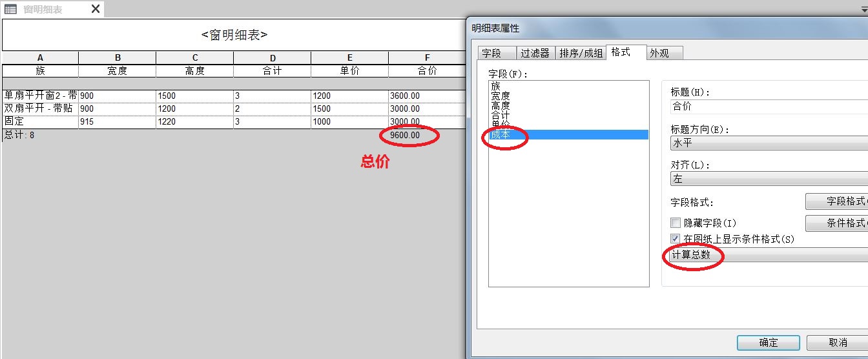Click the schedule table icon in the view tab
The image size is (868, 359).
(10, 9)
